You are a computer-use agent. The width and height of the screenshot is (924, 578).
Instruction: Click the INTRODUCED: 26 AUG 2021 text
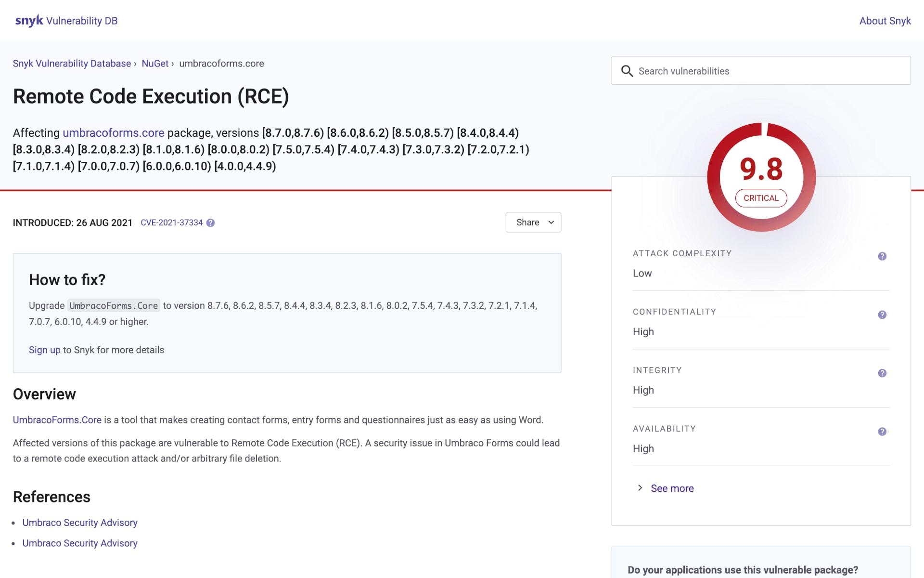tap(72, 223)
